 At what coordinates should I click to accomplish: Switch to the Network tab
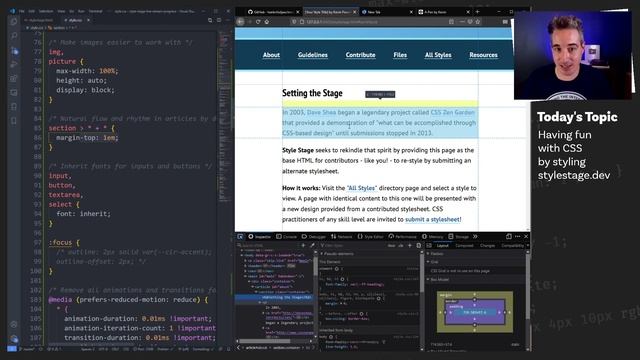point(341,236)
